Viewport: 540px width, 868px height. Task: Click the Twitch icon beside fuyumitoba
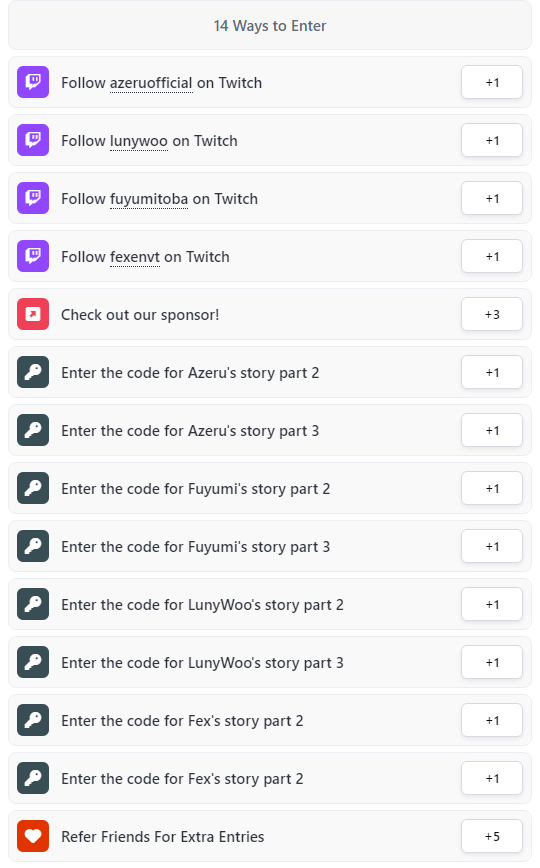[33, 198]
